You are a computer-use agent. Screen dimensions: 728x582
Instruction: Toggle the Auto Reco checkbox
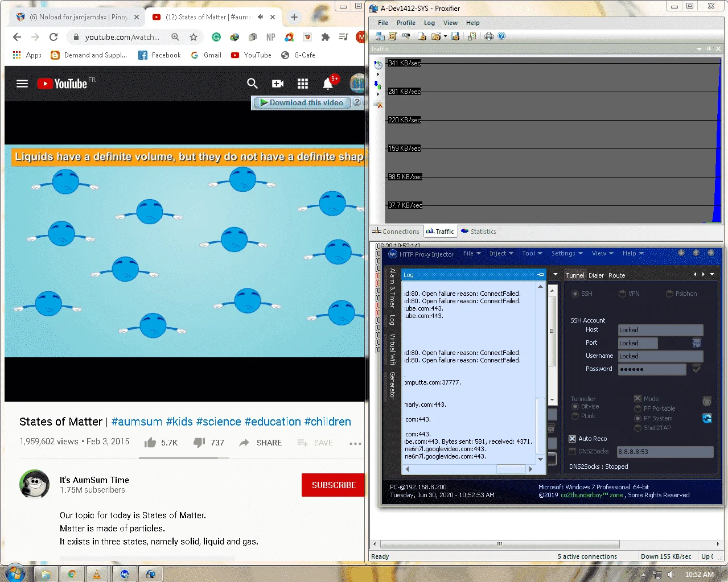tap(573, 439)
